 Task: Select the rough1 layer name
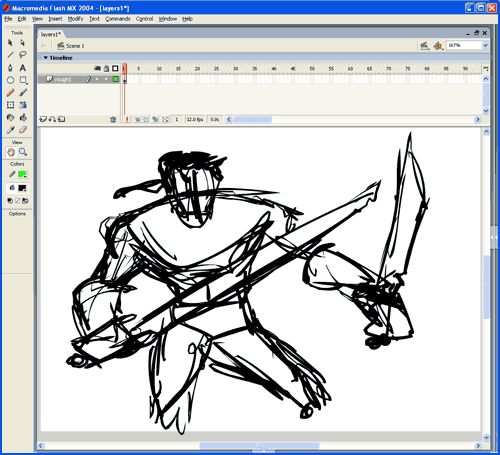point(63,79)
